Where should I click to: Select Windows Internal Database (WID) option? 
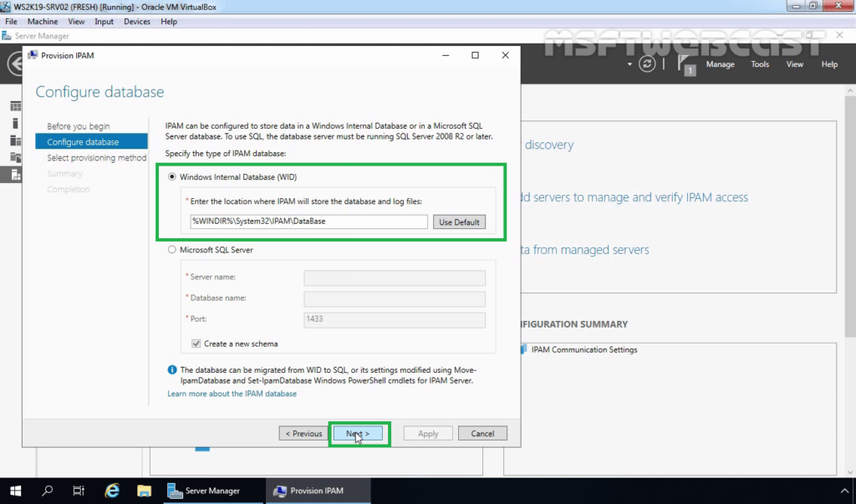(x=172, y=177)
